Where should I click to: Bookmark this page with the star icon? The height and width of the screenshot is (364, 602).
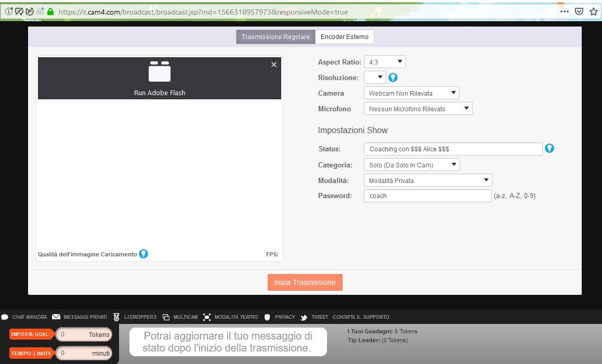point(594,11)
